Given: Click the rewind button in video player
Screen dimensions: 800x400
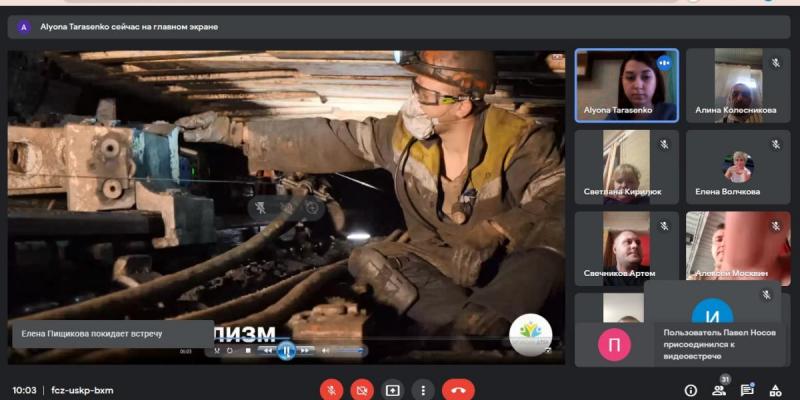Looking at the screenshot, I should pos(267,350).
